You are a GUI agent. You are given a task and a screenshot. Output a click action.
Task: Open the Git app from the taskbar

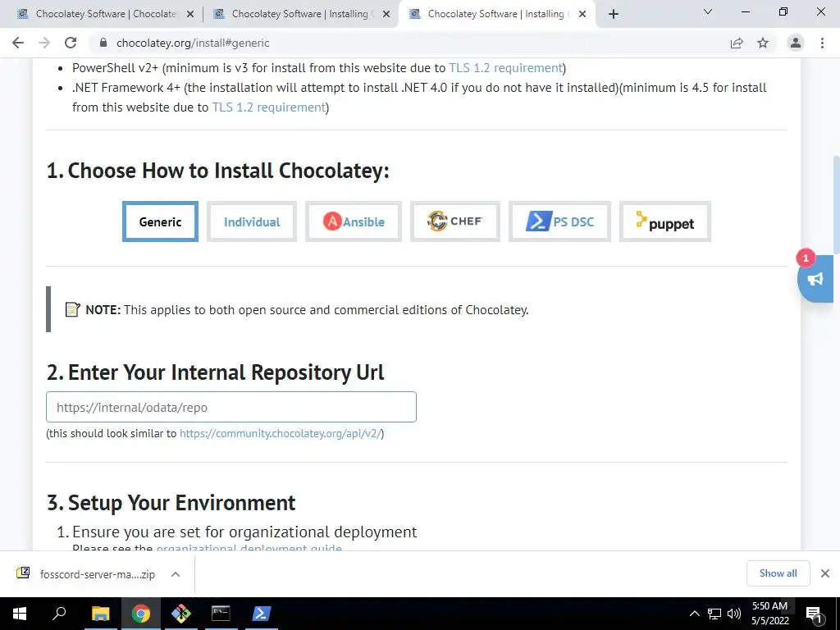(x=181, y=614)
